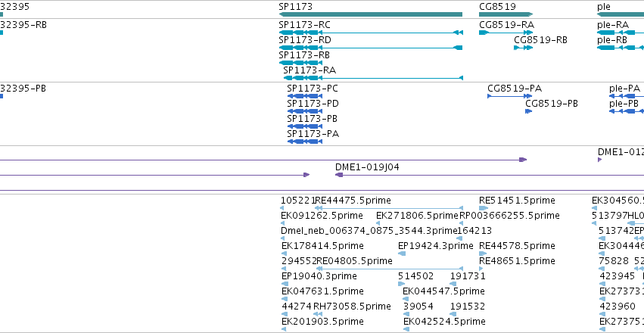Image resolution: width=644 pixels, height=333 pixels.
Task: Select the 164213 EST label
Action: [x=474, y=231]
